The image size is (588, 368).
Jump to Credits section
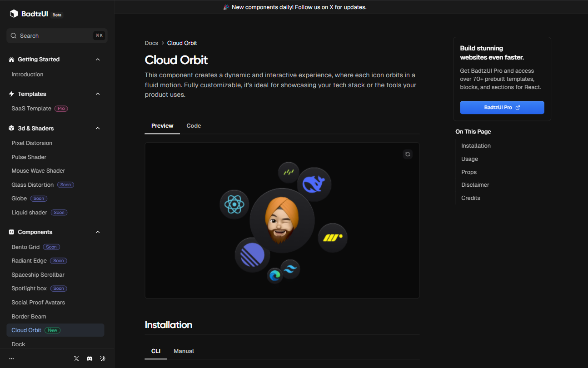[x=471, y=198]
